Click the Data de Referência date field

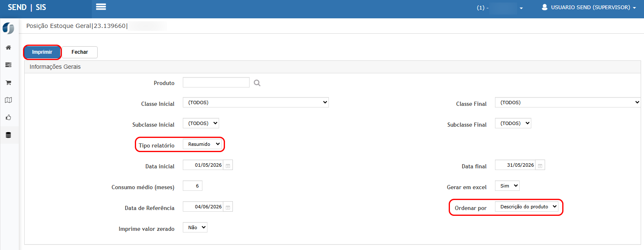point(203,207)
